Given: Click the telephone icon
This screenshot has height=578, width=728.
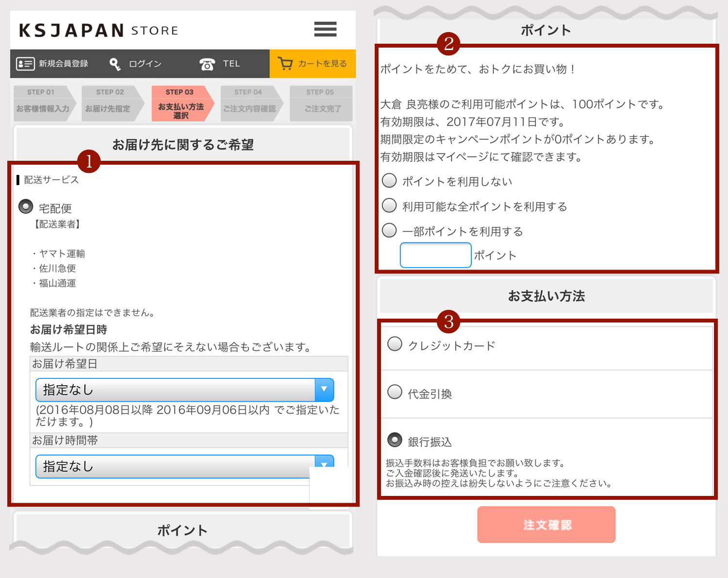Looking at the screenshot, I should click(207, 64).
